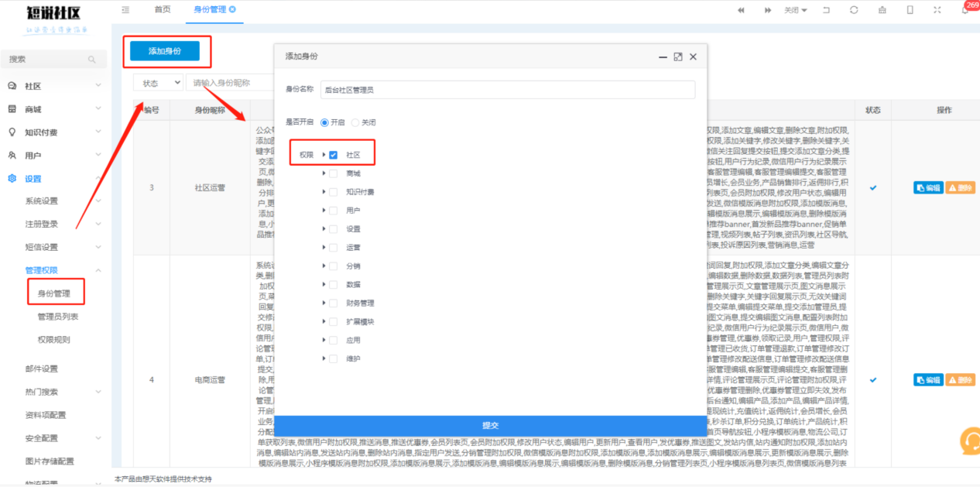This screenshot has width=980, height=487.
Task: Click 删除 for the 电商运营 row
Action: pos(960,380)
